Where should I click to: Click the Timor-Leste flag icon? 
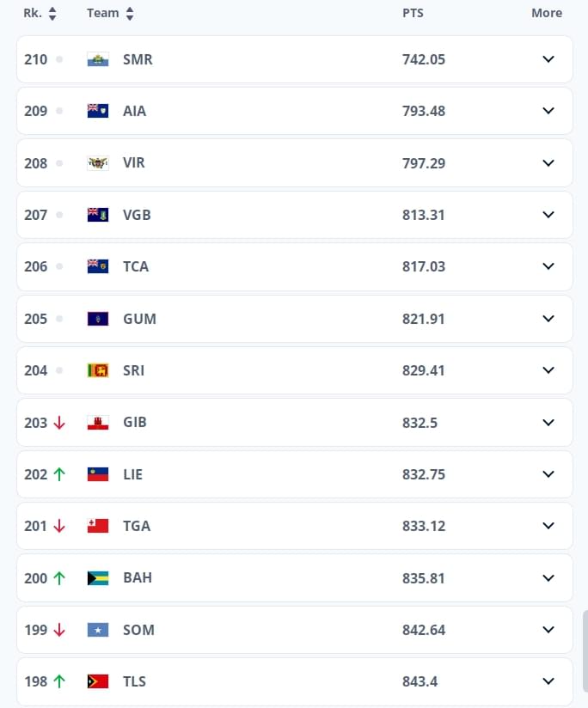(x=97, y=681)
